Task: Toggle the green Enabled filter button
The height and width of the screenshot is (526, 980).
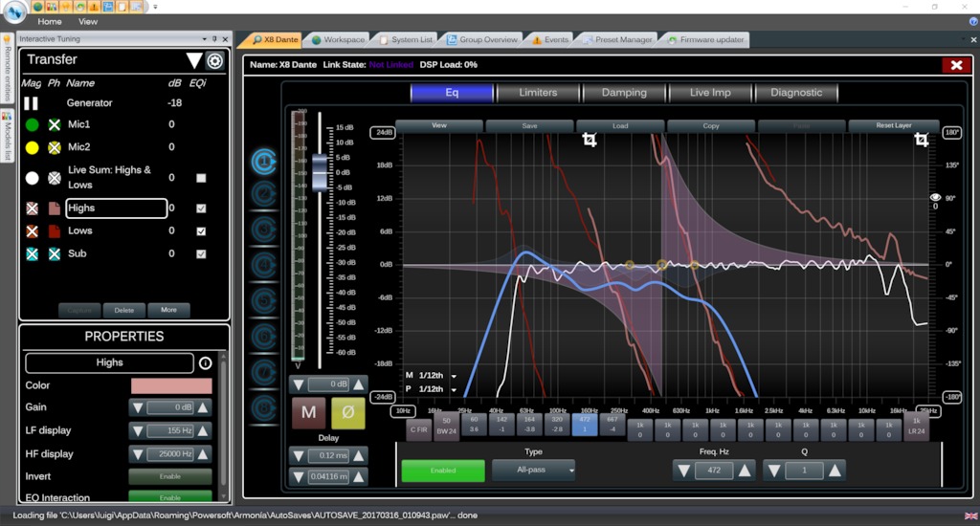Action: 443,471
